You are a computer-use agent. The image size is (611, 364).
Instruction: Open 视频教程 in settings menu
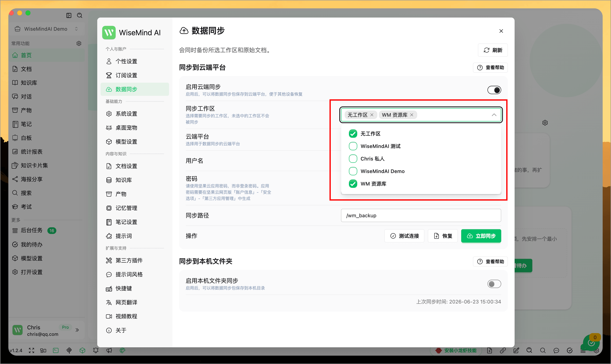tap(135, 316)
